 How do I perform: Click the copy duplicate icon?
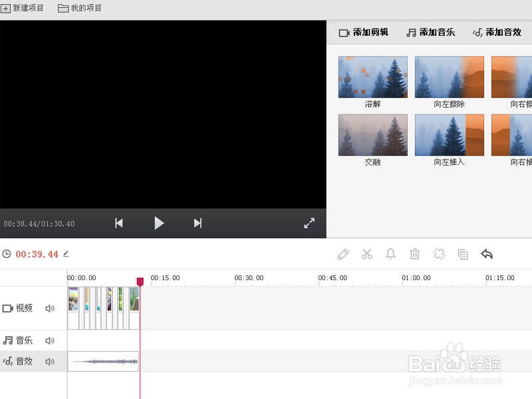(x=463, y=254)
